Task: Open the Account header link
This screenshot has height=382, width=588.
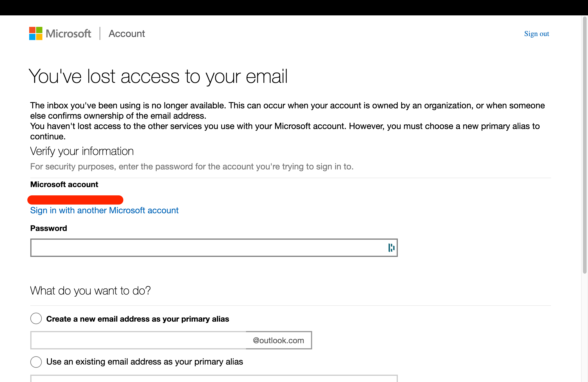Action: (127, 34)
